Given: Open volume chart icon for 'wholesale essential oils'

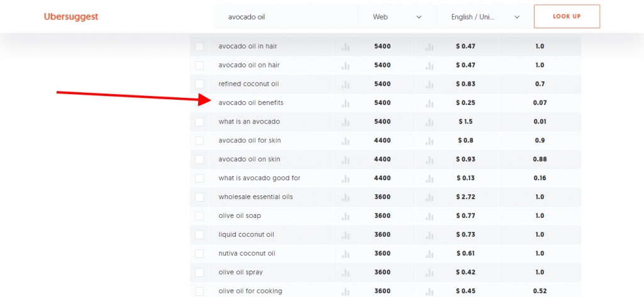Looking at the screenshot, I should [345, 198].
